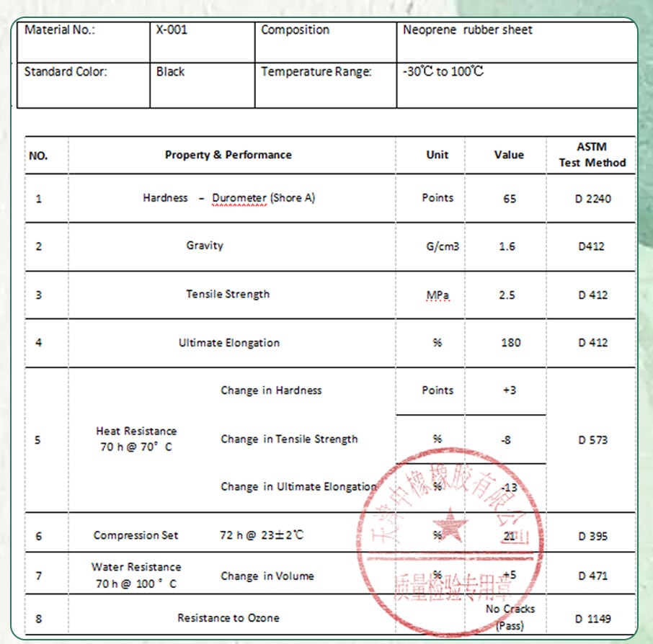The image size is (653, 644).
Task: Select the 'Change in Tensile Strength' text
Action: point(289,439)
